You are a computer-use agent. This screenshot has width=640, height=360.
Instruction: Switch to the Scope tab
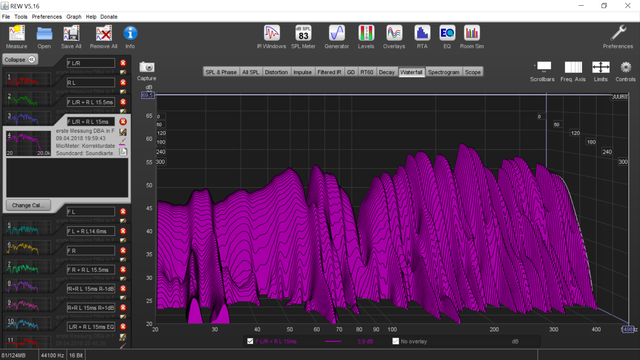tap(473, 72)
